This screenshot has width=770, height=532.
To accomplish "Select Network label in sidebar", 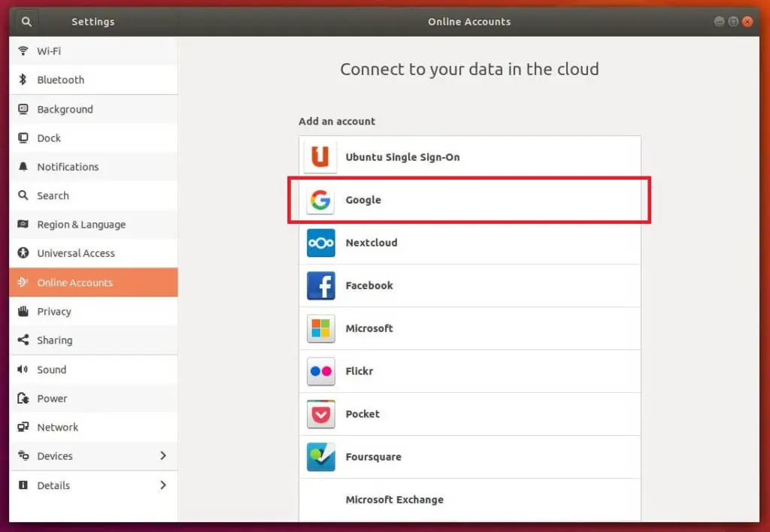I will click(x=57, y=427).
